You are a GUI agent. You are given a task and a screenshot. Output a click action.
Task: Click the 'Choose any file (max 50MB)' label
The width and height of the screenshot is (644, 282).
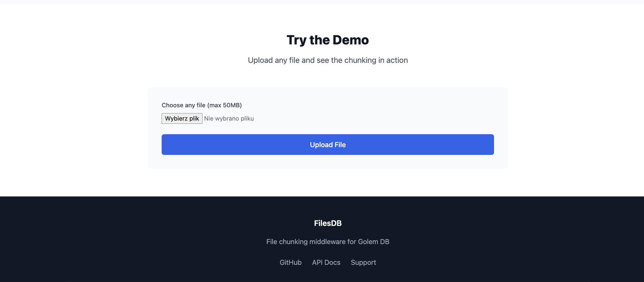[x=202, y=105]
